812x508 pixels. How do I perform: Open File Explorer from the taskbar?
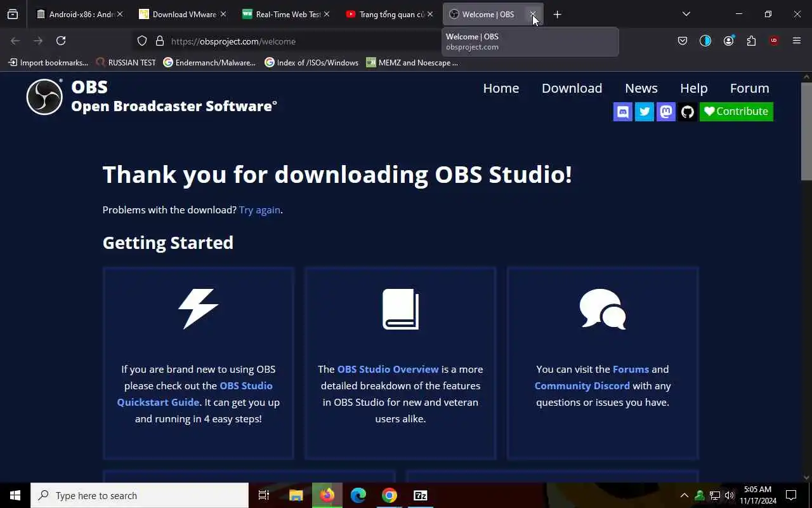pyautogui.click(x=296, y=495)
